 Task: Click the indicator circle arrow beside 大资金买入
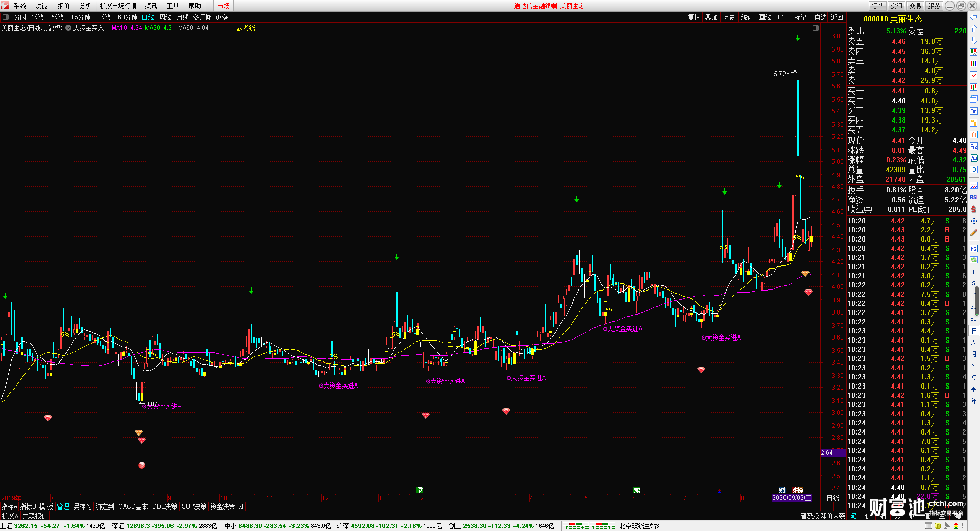click(68, 28)
